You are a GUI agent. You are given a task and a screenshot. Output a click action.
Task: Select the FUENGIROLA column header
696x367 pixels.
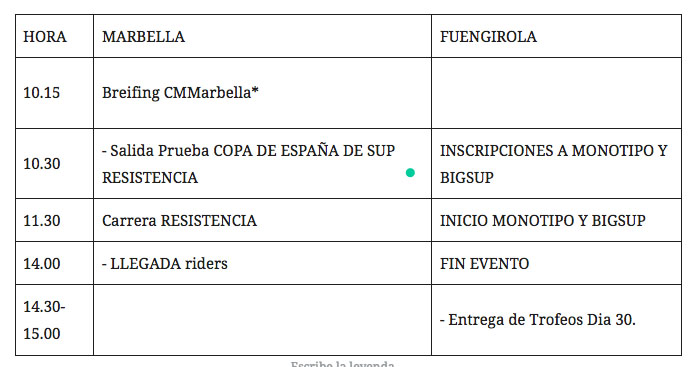556,36
